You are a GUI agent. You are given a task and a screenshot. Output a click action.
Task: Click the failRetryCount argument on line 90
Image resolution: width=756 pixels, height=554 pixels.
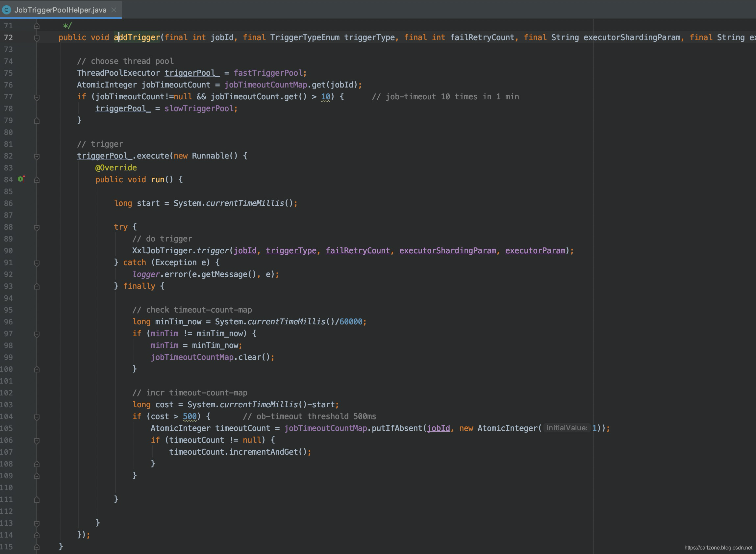point(358,250)
